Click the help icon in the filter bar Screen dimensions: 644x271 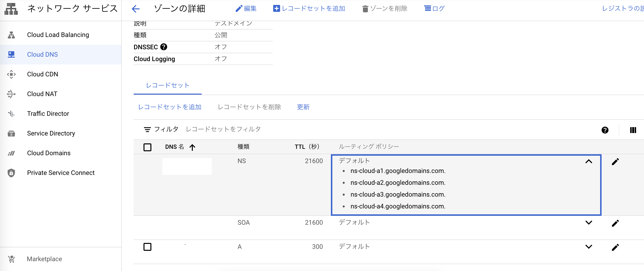coord(605,130)
